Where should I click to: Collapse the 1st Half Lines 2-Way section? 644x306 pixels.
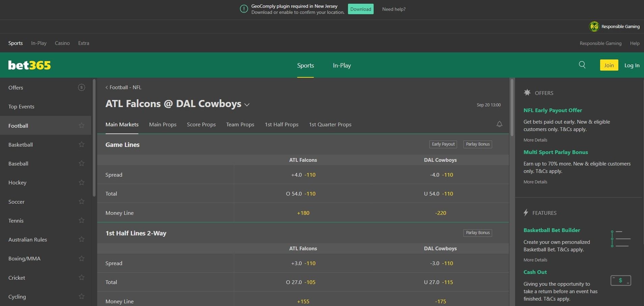point(303,233)
